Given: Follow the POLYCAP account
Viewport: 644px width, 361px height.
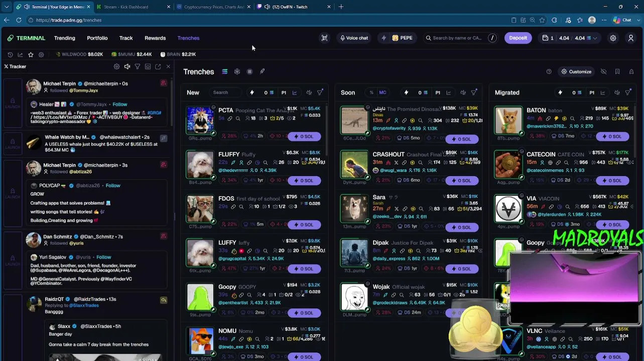Looking at the screenshot, I should [x=113, y=186].
